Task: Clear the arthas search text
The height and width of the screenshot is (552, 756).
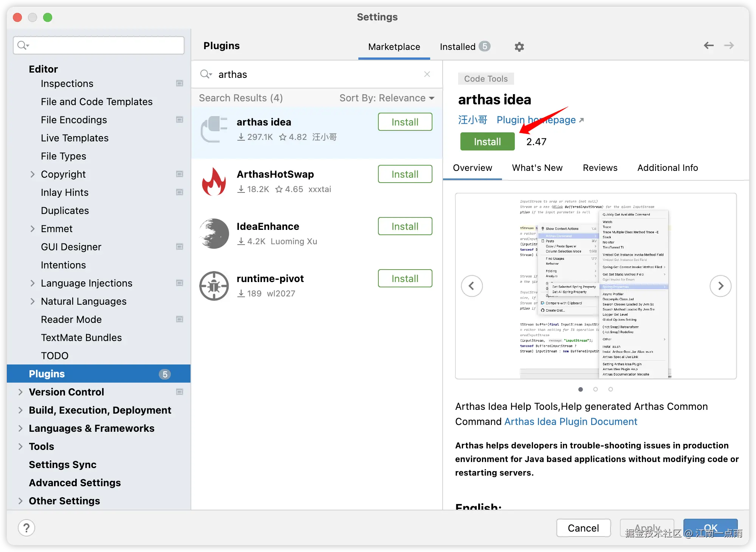Action: pos(427,74)
